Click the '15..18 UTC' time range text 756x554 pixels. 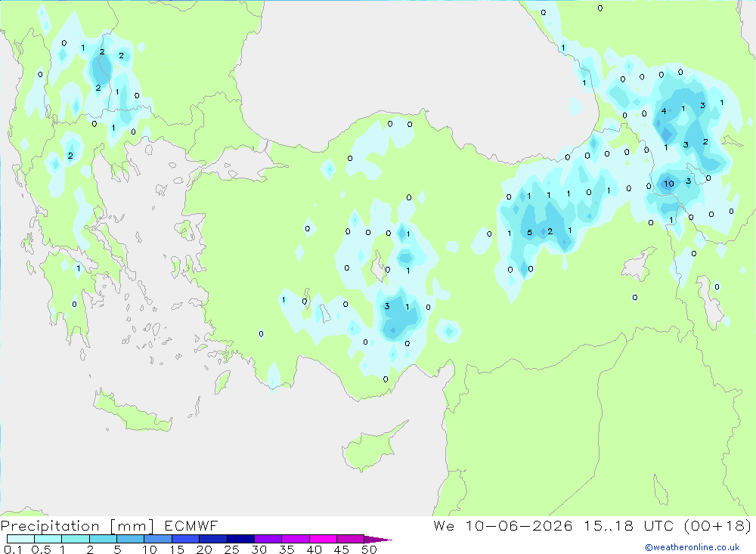[628, 525]
